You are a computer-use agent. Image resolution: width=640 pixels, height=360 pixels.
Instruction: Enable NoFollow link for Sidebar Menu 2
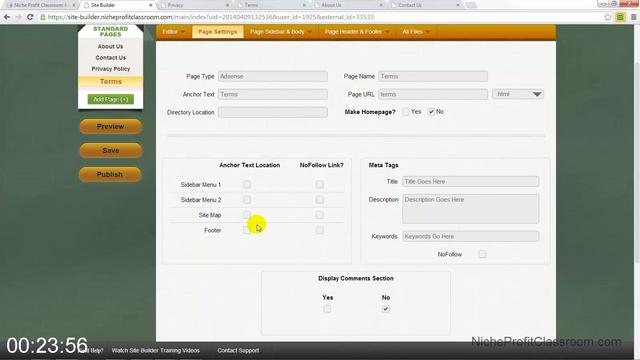tap(319, 200)
